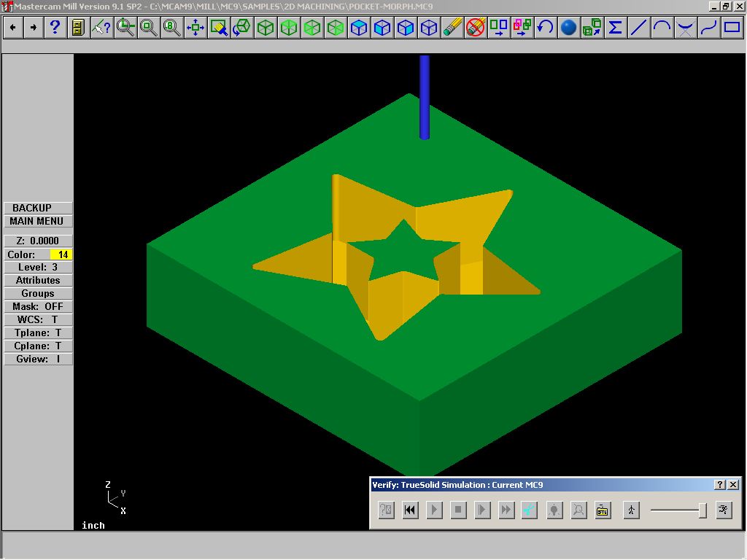Click the Sigma toolbar icon

[x=616, y=28]
